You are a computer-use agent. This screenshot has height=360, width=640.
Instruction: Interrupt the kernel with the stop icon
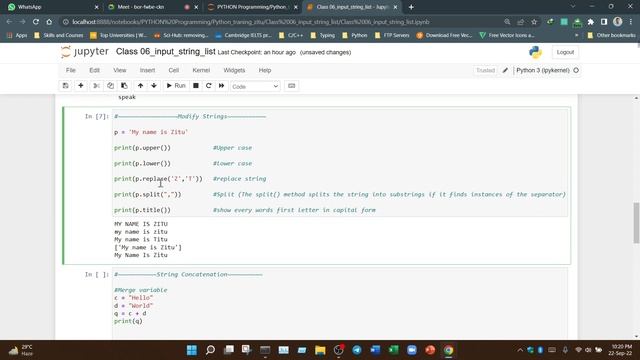[196, 86]
